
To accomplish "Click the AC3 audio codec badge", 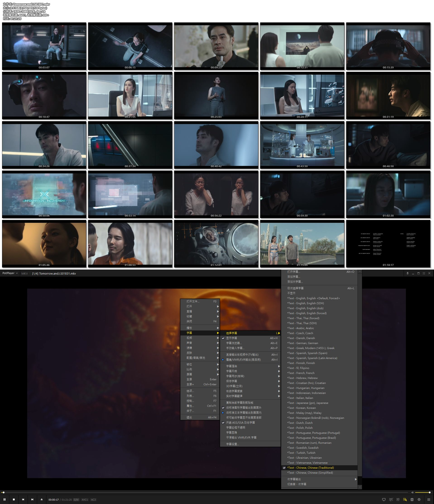I will click(93, 500).
